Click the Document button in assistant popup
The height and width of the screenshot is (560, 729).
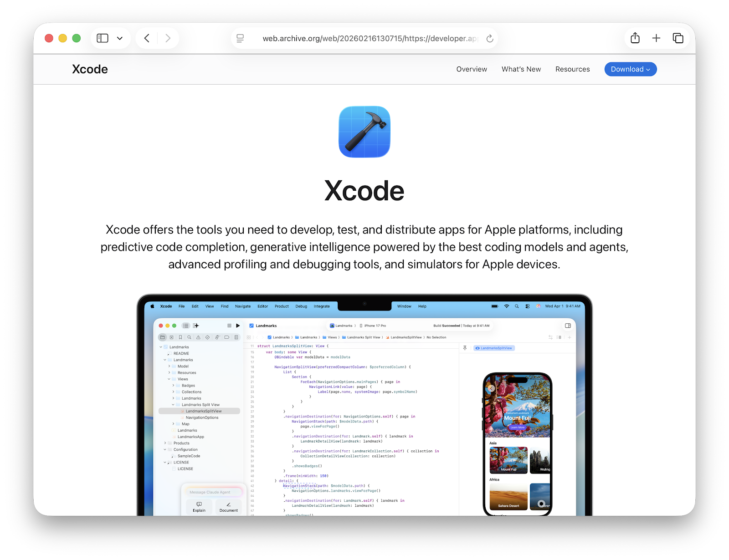tap(228, 507)
